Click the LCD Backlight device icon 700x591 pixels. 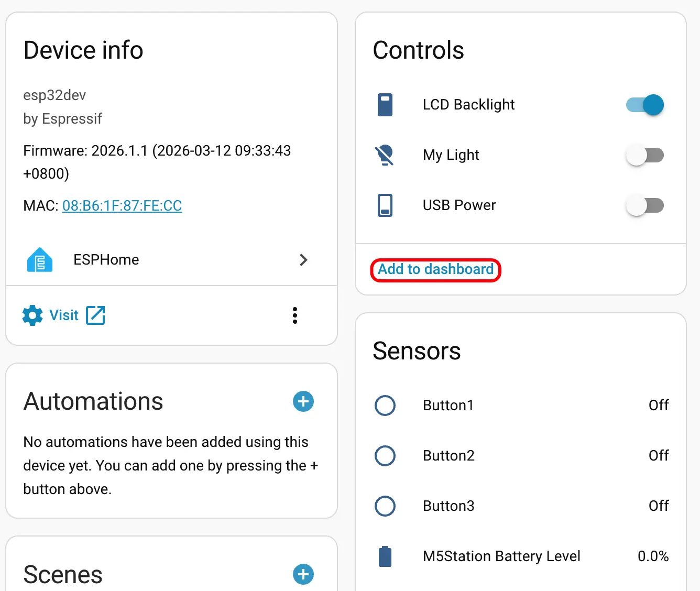[x=385, y=105]
